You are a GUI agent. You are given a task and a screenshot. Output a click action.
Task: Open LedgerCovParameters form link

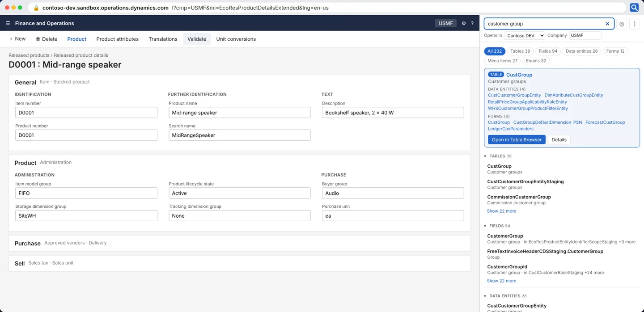click(x=510, y=129)
